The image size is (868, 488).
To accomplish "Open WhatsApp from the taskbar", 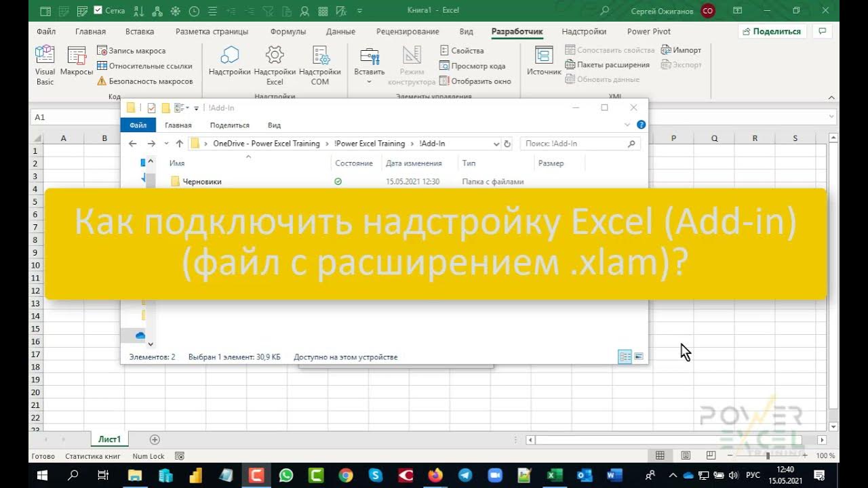I will 285,475.
